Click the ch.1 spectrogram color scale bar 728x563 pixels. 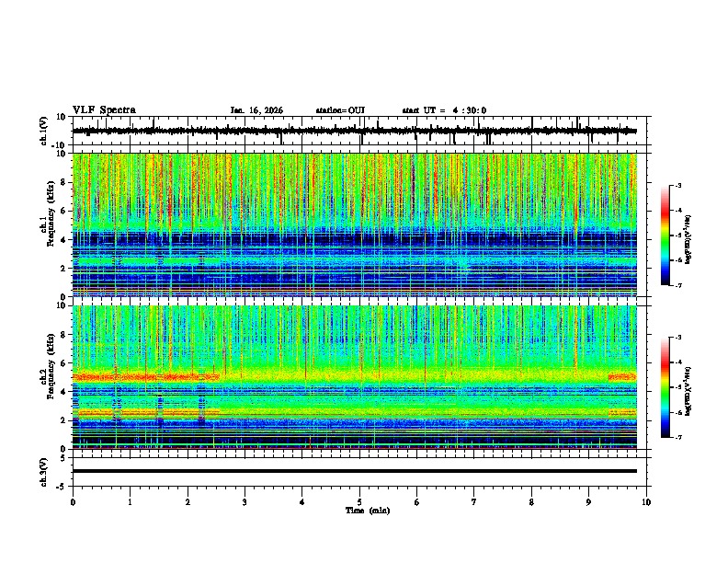point(665,236)
